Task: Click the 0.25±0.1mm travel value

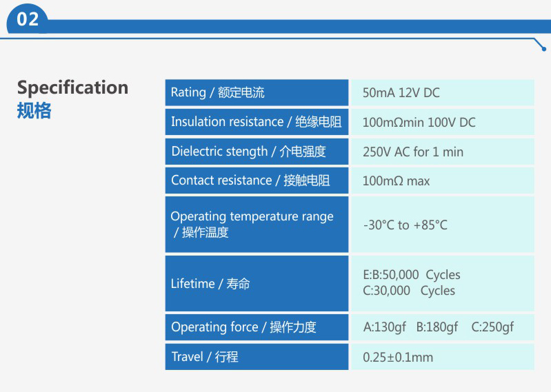Action: pos(398,358)
